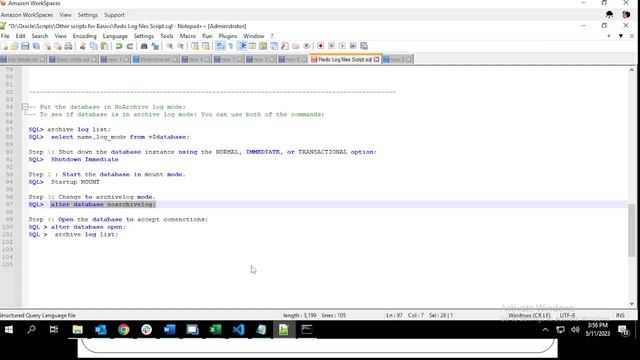640x360 pixels.
Task: Click the 'Startup MOUNT' line
Action: (x=75, y=182)
